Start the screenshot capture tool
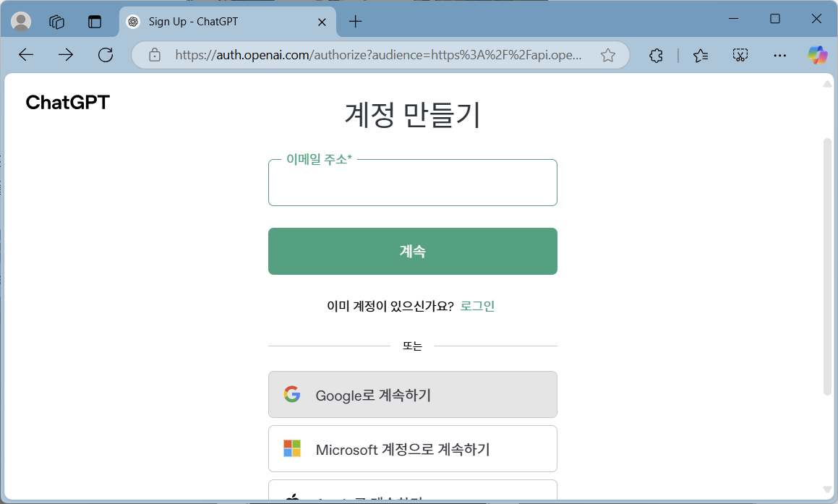The width and height of the screenshot is (838, 504). tap(740, 55)
